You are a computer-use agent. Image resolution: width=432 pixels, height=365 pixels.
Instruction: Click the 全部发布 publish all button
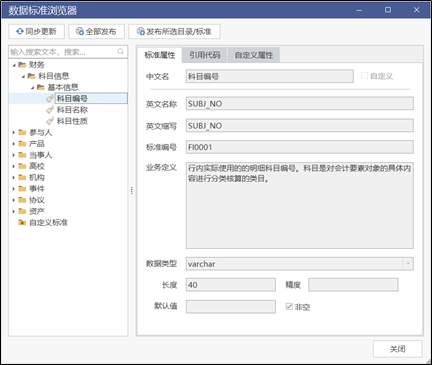coord(97,32)
